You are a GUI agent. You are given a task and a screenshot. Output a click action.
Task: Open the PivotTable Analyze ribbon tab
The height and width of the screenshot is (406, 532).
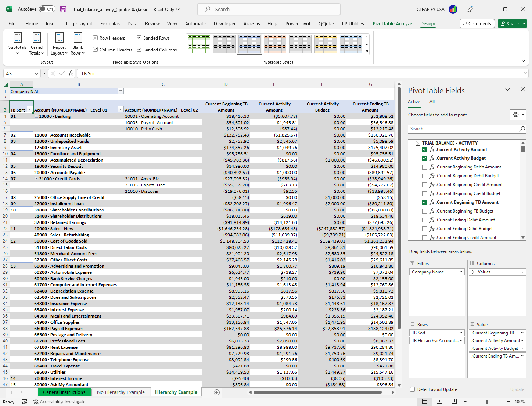(x=392, y=23)
